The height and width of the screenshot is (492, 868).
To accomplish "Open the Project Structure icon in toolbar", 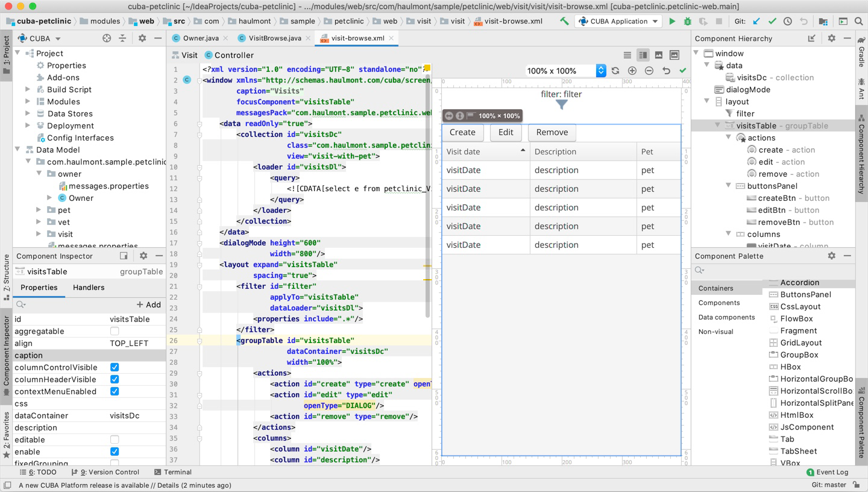I will coord(823,21).
